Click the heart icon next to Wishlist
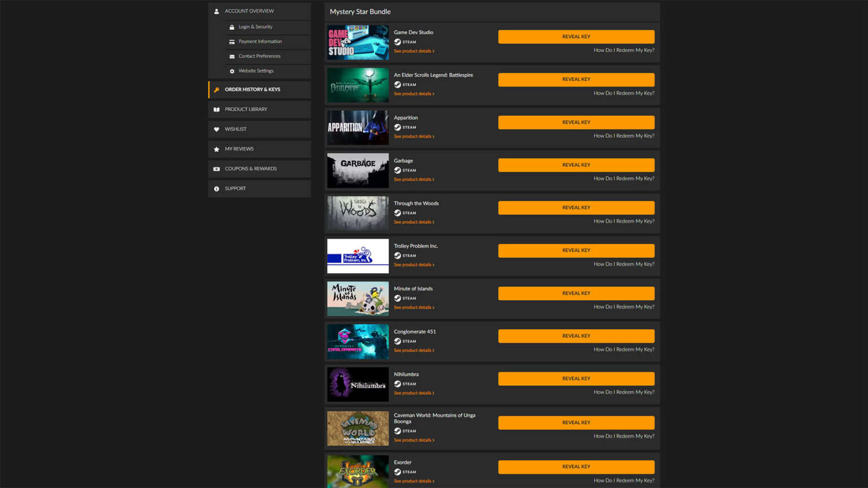Image resolution: width=868 pixels, height=488 pixels. tap(216, 129)
